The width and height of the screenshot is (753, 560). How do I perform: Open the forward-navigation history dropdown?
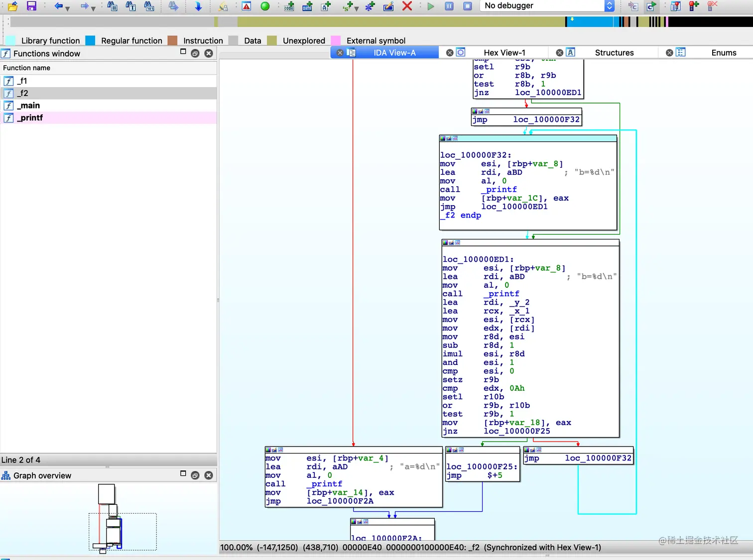coord(93,8)
